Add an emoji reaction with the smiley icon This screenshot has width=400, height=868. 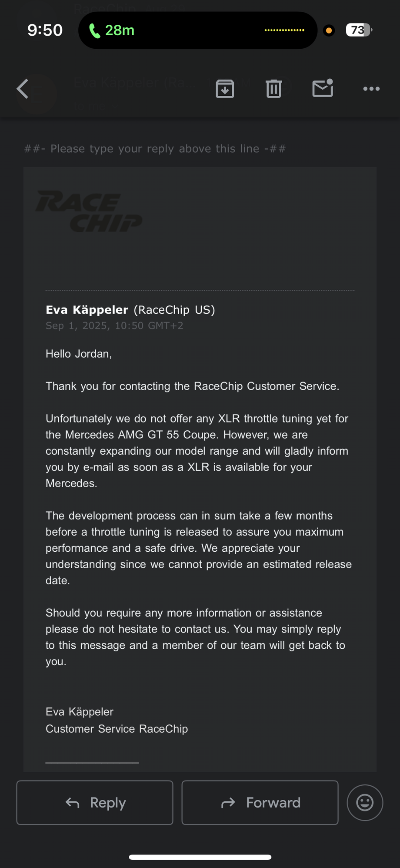tap(365, 802)
